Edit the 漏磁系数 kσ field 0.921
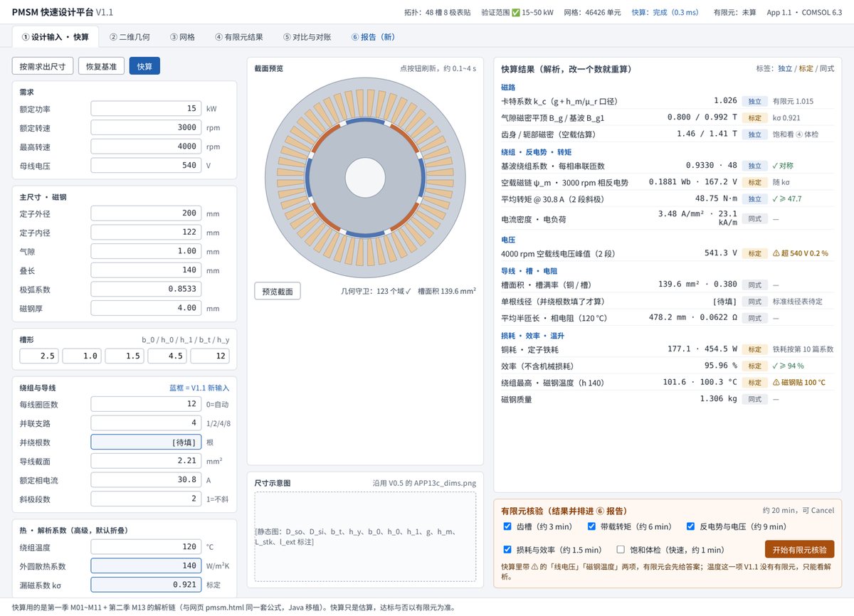Viewport: 854px width, 616px height. point(147,585)
